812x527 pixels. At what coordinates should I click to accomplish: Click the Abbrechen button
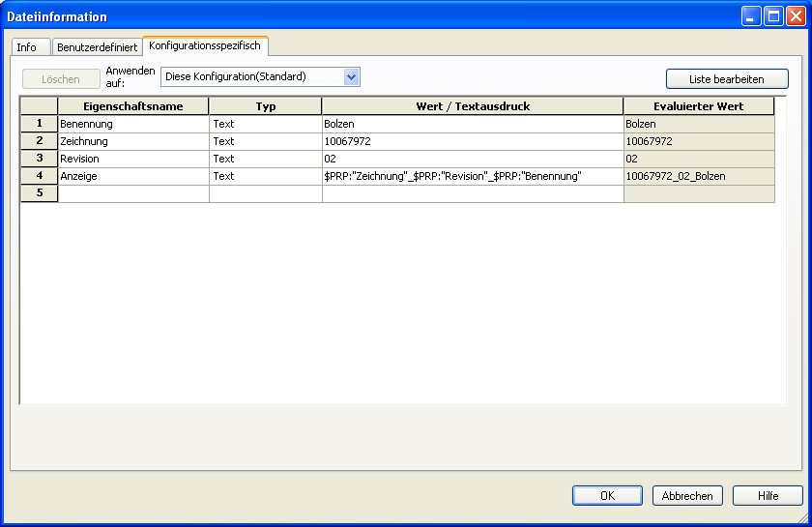click(x=687, y=495)
